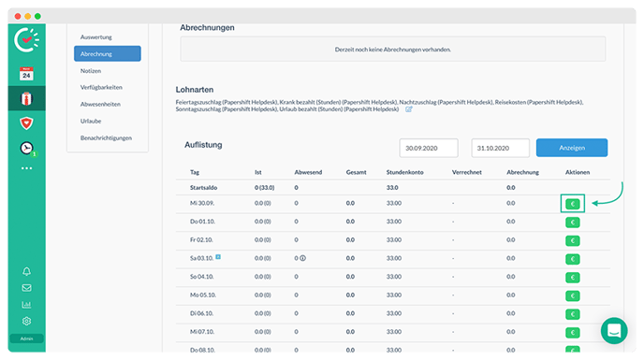644x360 pixels.
Task: Open the chat support bubble
Action: [x=614, y=330]
